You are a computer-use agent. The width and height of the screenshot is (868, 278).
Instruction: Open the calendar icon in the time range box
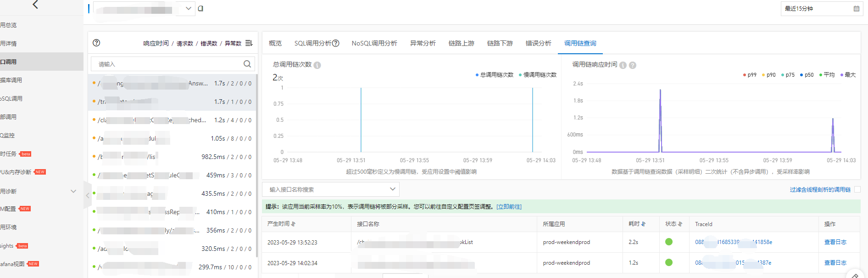[856, 9]
